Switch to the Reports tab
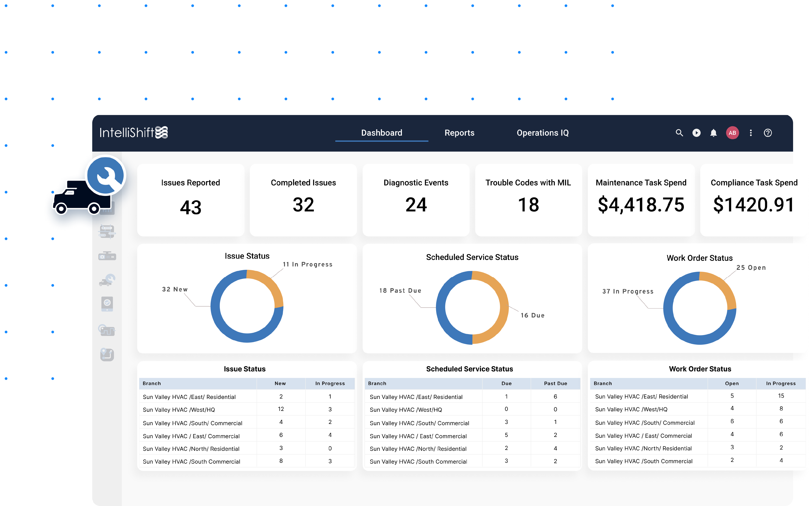812x506 pixels. pyautogui.click(x=459, y=133)
